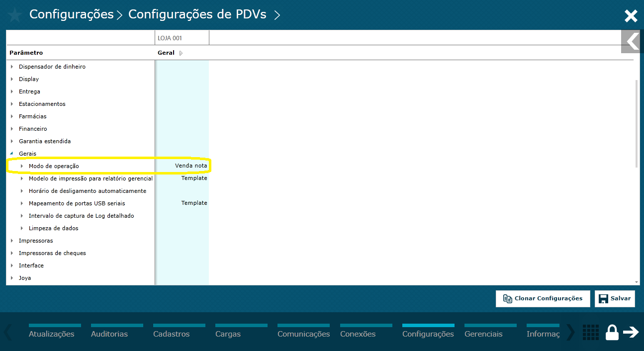Expand Modelo de impressão para relatório gerencial
644x351 pixels.
(x=22, y=178)
